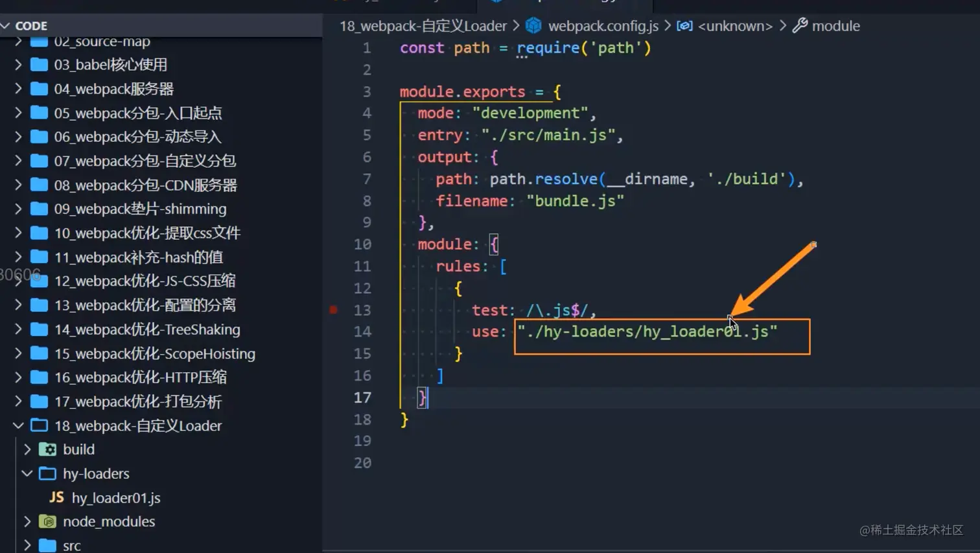
Task: Collapse the CODE explorer section chevron
Action: 6,25
